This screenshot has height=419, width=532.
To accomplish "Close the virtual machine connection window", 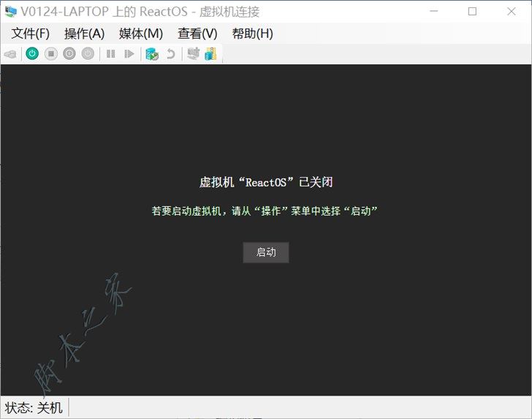I will tap(512, 12).
